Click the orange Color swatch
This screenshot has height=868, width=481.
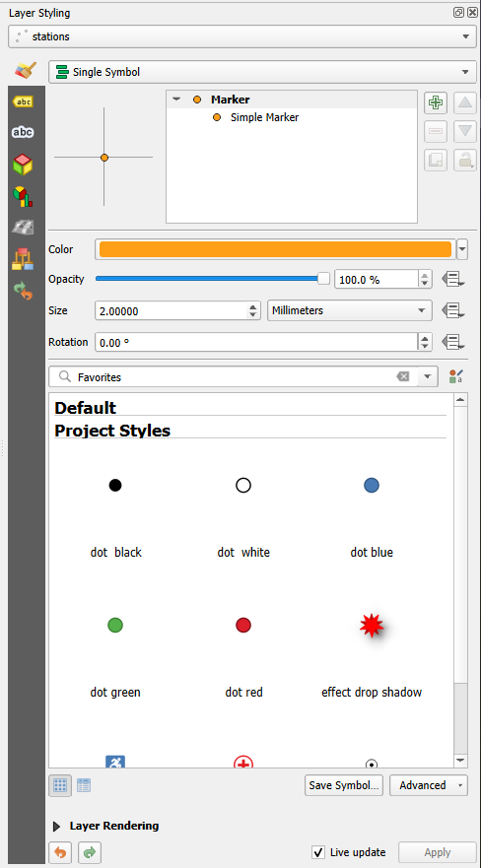275,249
